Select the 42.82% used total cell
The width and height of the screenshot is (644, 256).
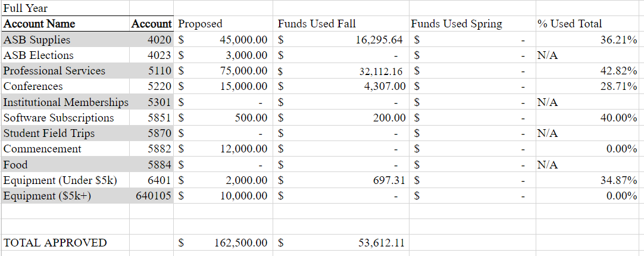pyautogui.click(x=590, y=71)
